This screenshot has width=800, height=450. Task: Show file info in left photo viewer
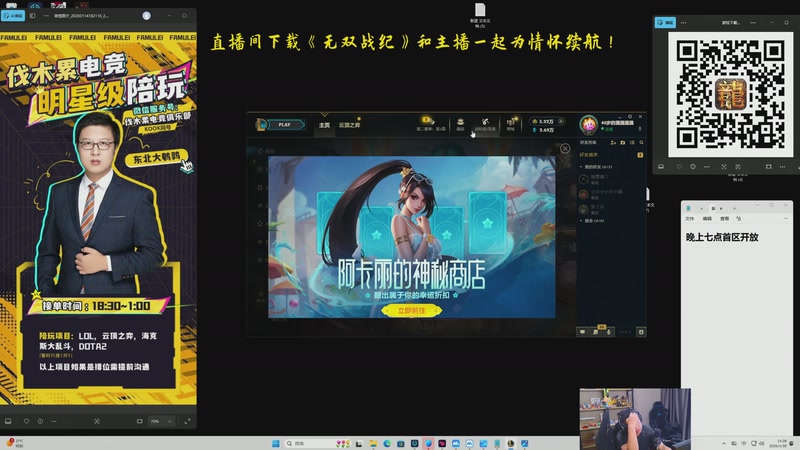click(x=40, y=421)
